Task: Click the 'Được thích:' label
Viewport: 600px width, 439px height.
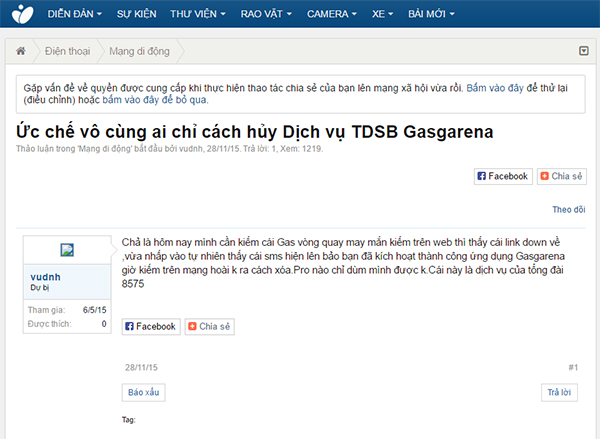Action: point(49,324)
